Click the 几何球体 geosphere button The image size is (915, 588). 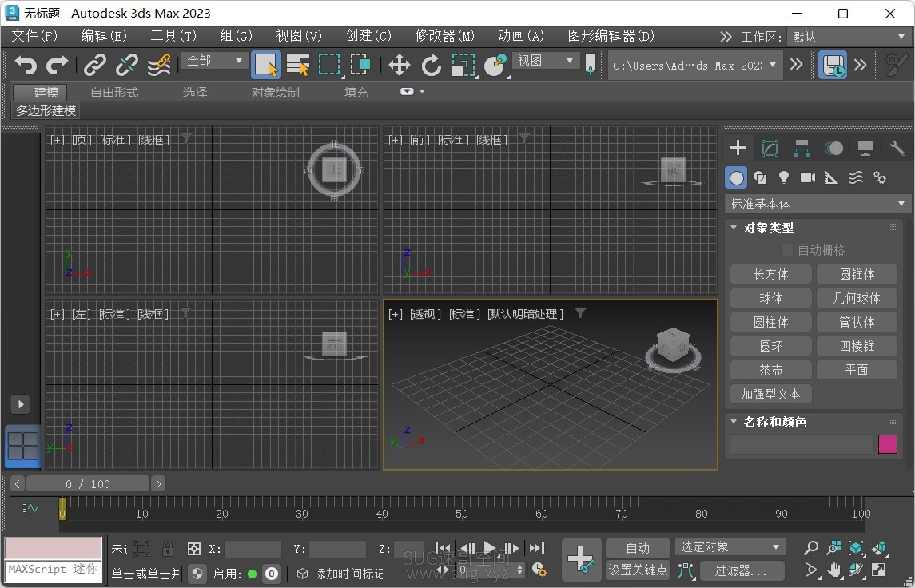(857, 298)
